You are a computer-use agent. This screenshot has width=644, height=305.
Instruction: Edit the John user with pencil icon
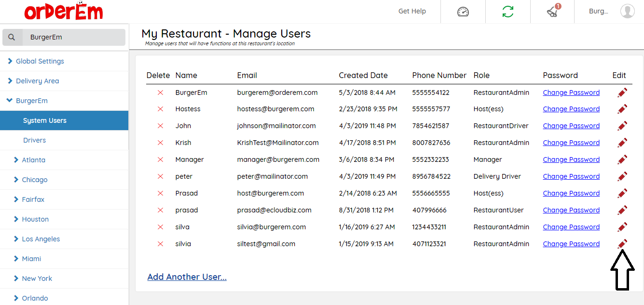click(622, 126)
